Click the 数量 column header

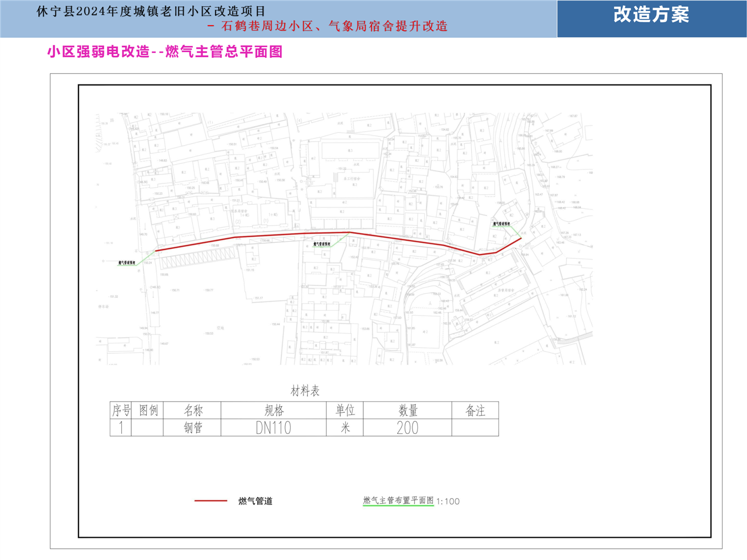[x=407, y=411]
